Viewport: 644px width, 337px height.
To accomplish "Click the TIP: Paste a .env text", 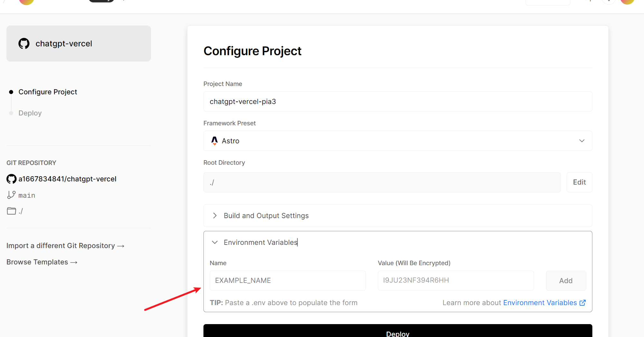I will 283,303.
